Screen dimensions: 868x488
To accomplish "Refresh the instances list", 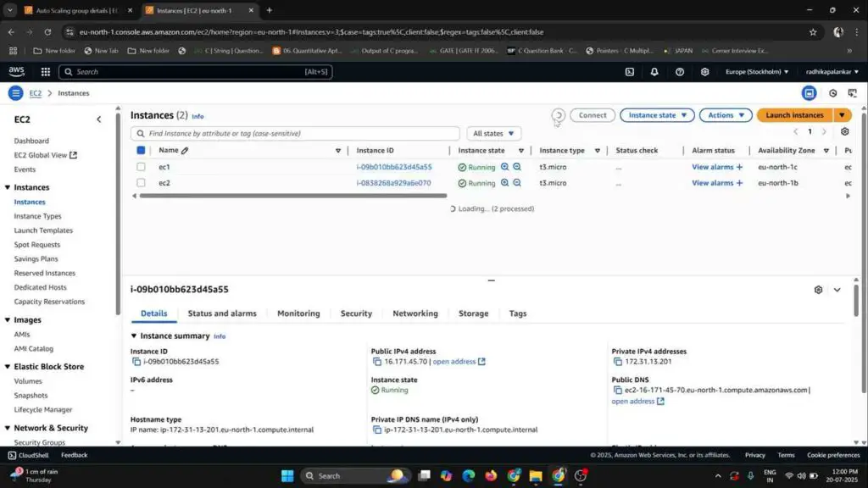I will [x=558, y=115].
